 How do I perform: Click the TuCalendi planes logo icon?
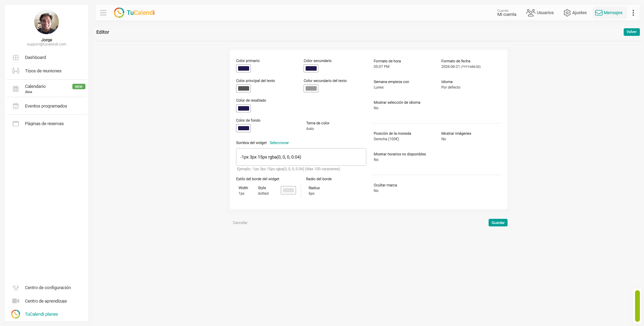click(x=16, y=314)
